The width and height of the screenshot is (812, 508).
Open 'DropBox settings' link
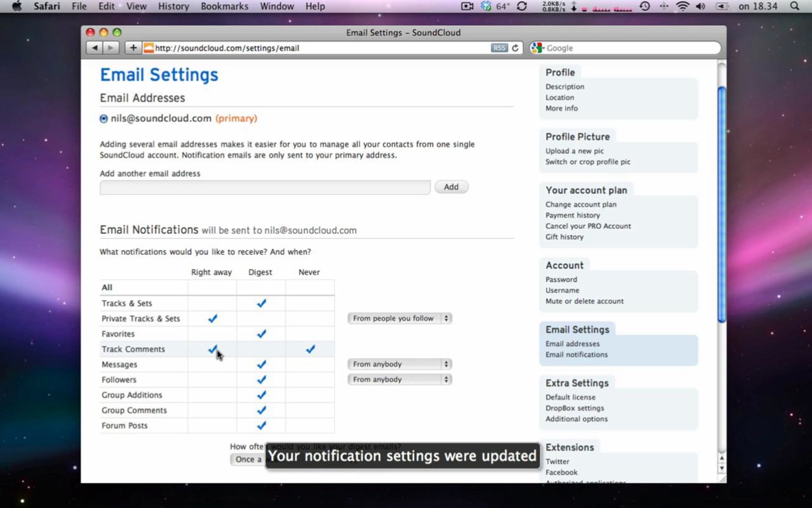[574, 408]
